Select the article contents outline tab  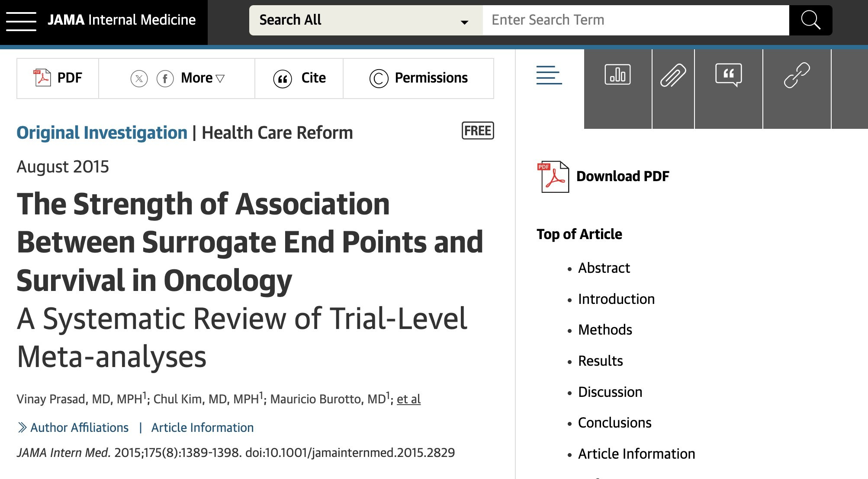point(549,75)
